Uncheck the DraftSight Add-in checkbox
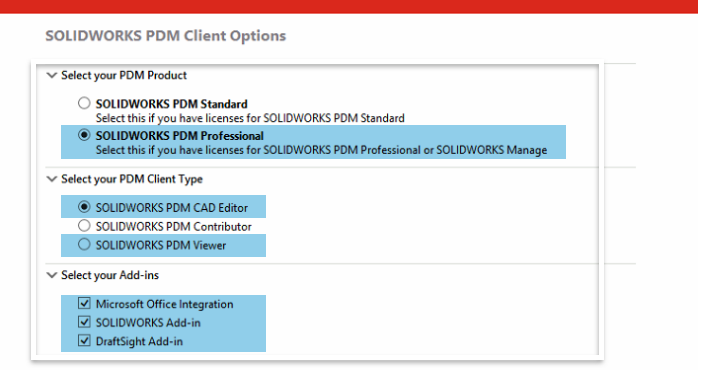 [84, 341]
